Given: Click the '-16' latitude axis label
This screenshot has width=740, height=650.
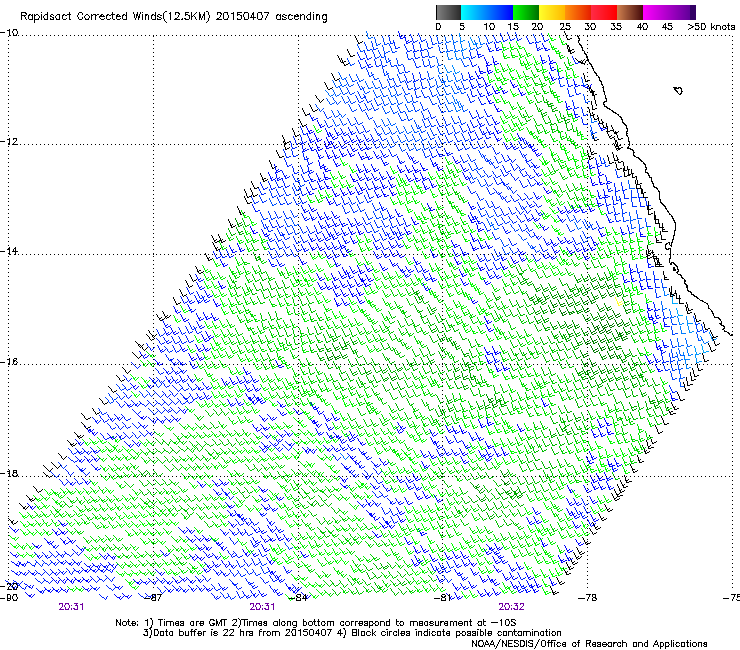Looking at the screenshot, I should 9,362.
